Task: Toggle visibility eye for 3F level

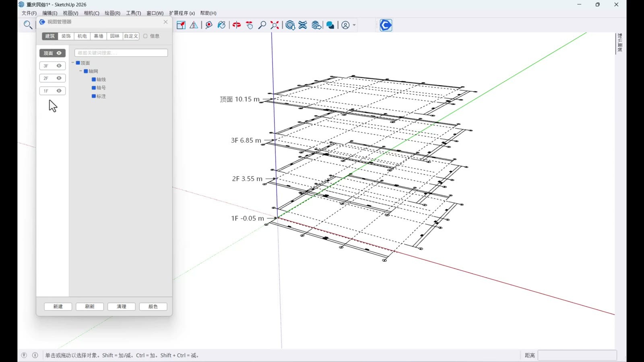Action: pos(59,66)
